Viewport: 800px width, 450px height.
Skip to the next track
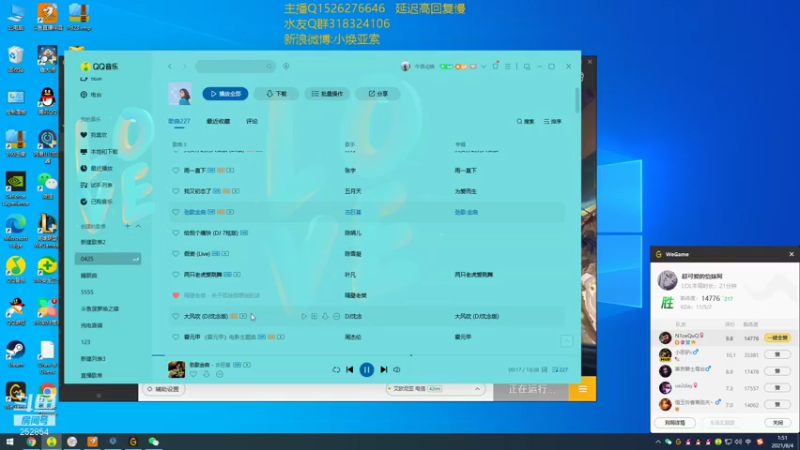(x=384, y=369)
